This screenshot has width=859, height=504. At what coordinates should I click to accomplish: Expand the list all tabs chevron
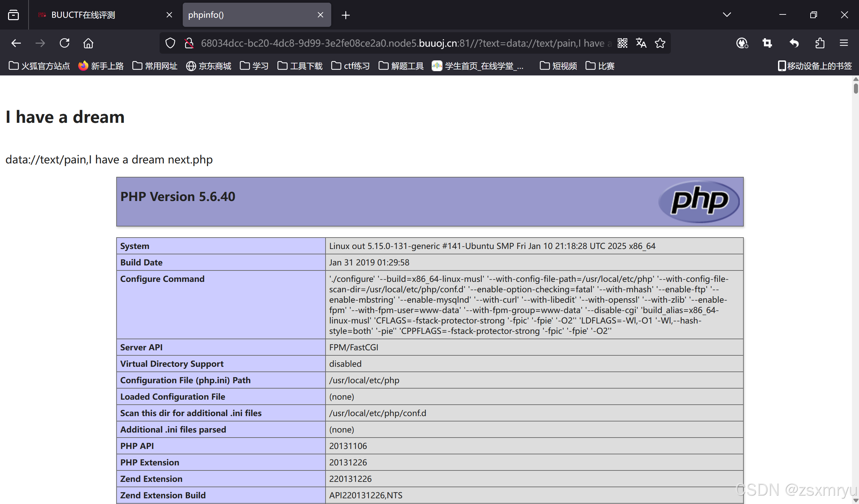[x=727, y=15]
